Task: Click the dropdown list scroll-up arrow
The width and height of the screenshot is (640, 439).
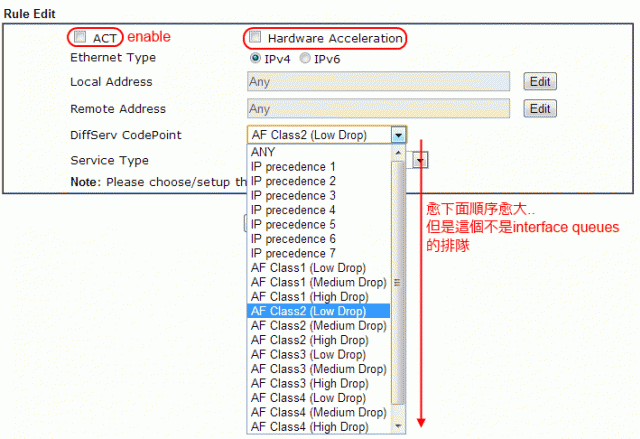Action: pyautogui.click(x=398, y=153)
